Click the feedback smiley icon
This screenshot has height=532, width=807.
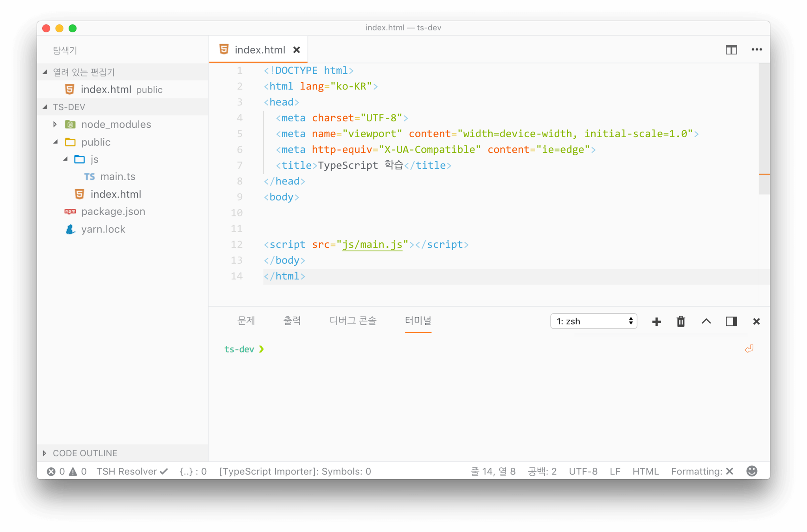[752, 471]
